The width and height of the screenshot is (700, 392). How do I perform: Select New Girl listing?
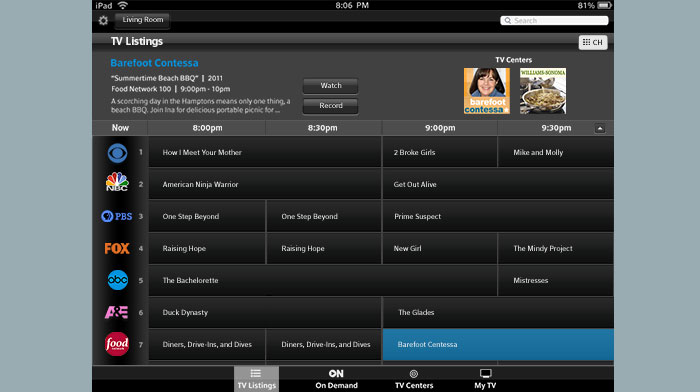pyautogui.click(x=440, y=248)
